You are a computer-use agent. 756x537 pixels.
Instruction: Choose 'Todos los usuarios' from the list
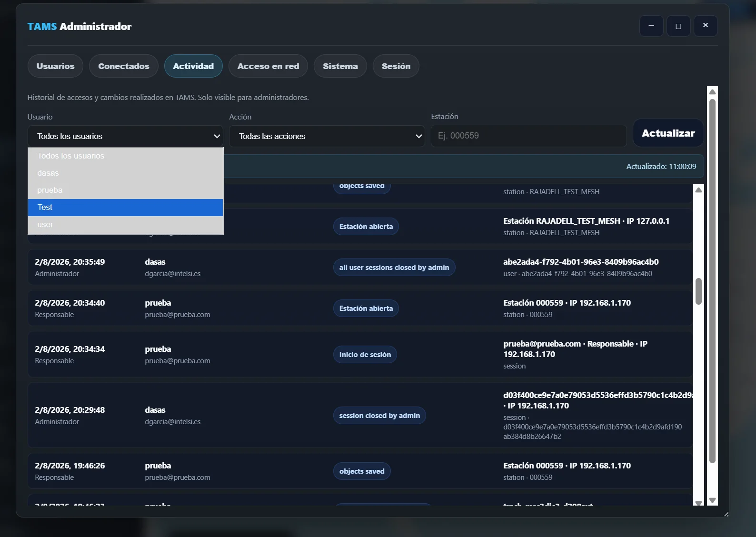126,156
